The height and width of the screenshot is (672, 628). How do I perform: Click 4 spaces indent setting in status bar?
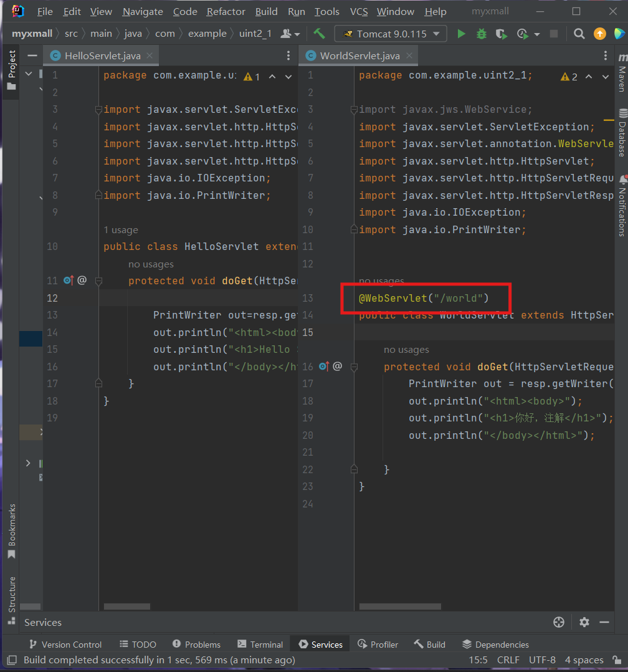point(584,660)
